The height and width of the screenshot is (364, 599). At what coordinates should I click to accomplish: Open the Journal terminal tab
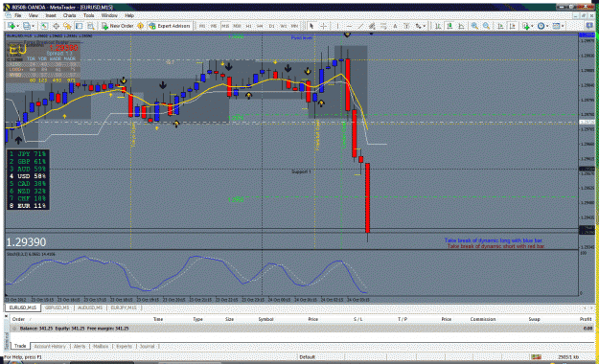coord(147,347)
